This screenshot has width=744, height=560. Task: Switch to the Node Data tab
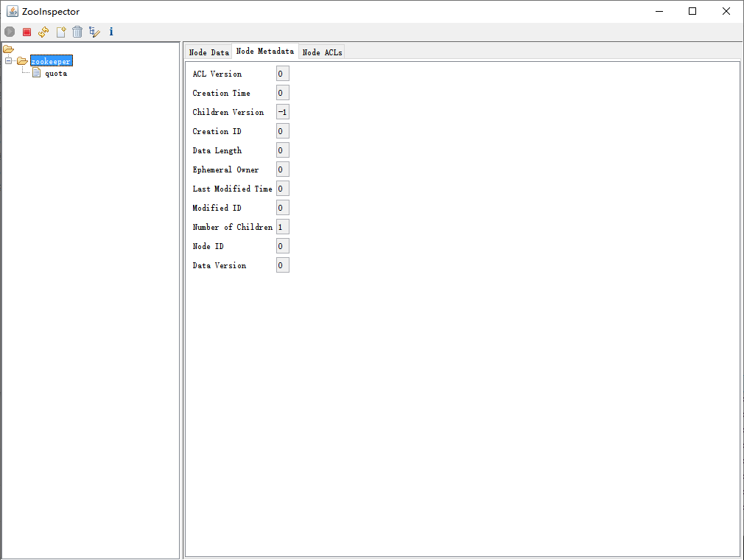coord(208,52)
